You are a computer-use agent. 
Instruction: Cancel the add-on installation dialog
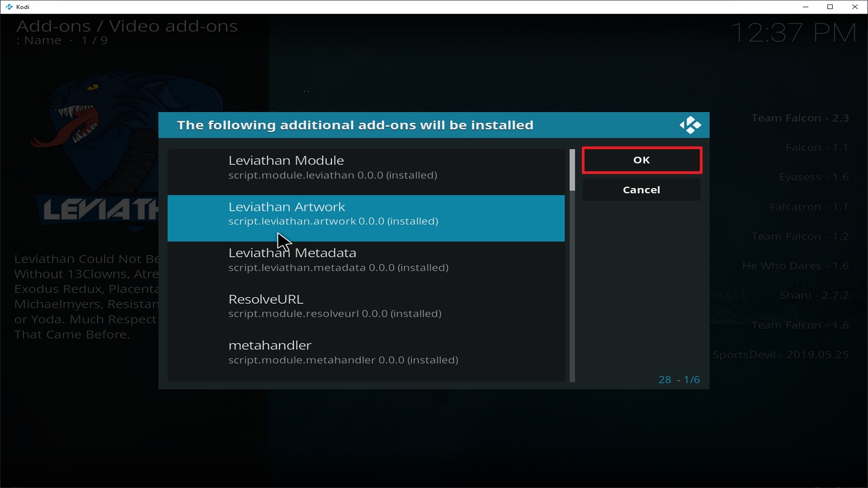[642, 190]
